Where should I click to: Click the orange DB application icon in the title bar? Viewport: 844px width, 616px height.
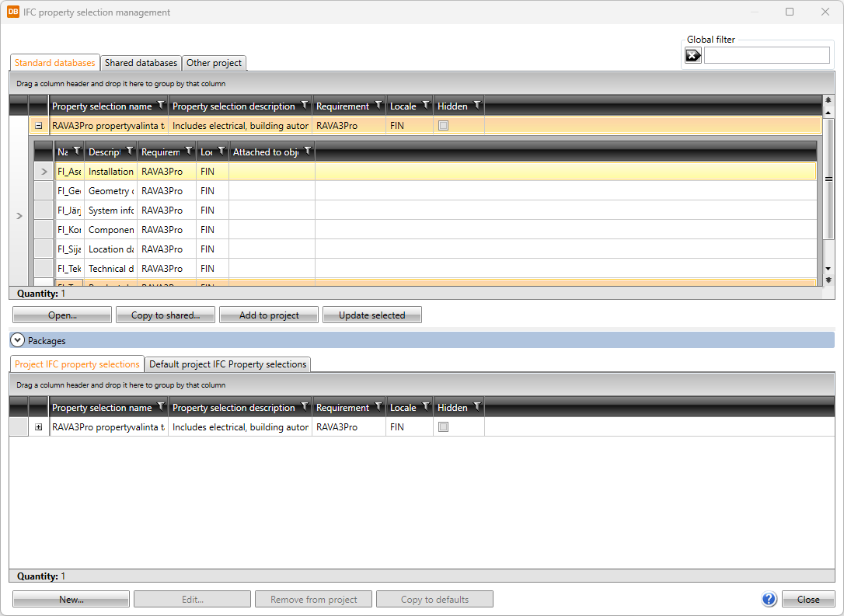tap(13, 12)
